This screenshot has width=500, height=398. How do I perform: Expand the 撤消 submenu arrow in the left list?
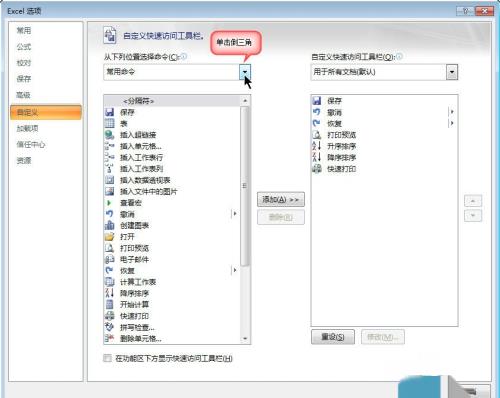(x=235, y=214)
